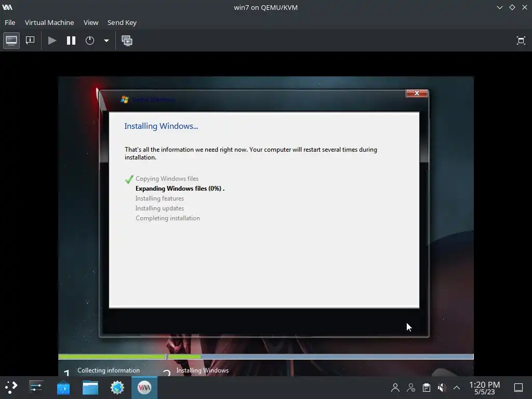Switch the viewer to fullscreen mode
The image size is (532, 399).
[x=521, y=41]
